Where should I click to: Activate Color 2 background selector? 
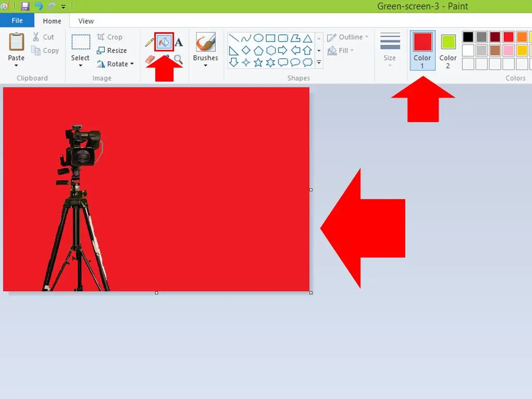click(x=448, y=50)
